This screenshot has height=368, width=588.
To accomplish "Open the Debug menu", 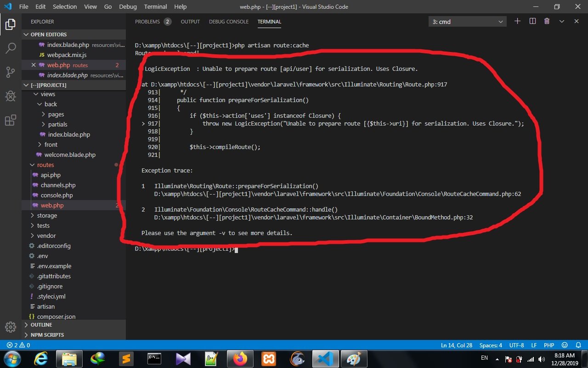I will [128, 6].
